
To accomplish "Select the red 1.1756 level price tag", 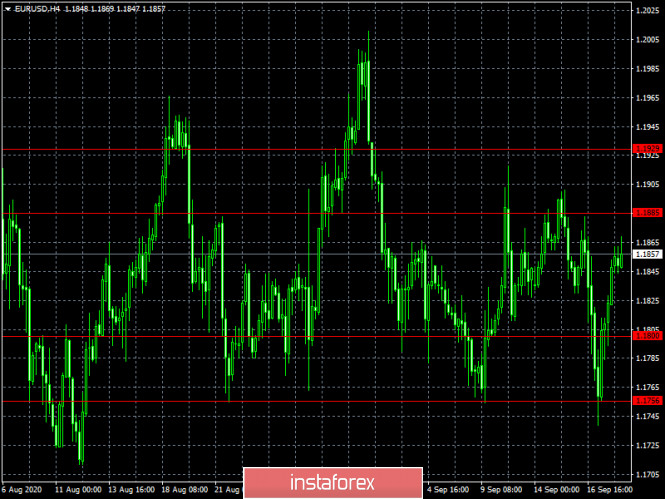I will tap(647, 401).
